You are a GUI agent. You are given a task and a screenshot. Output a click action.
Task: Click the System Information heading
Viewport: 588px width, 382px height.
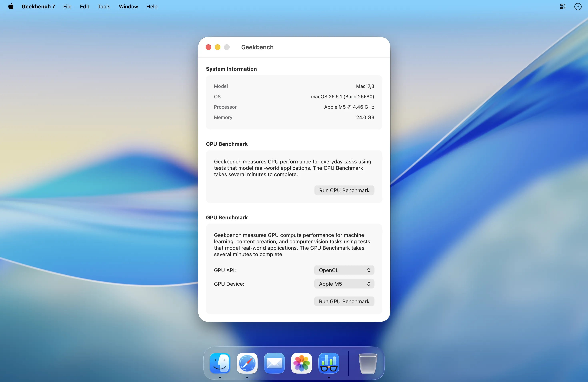point(231,69)
